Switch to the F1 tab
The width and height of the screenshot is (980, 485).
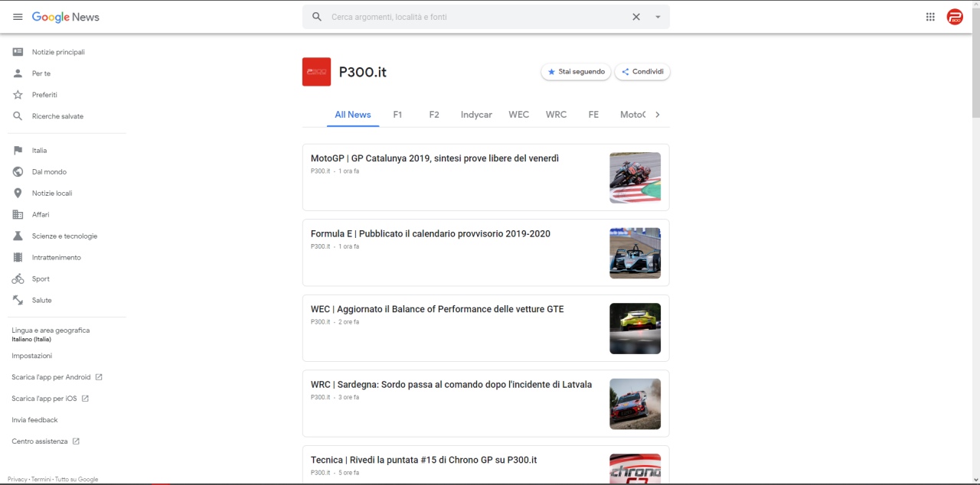point(397,115)
